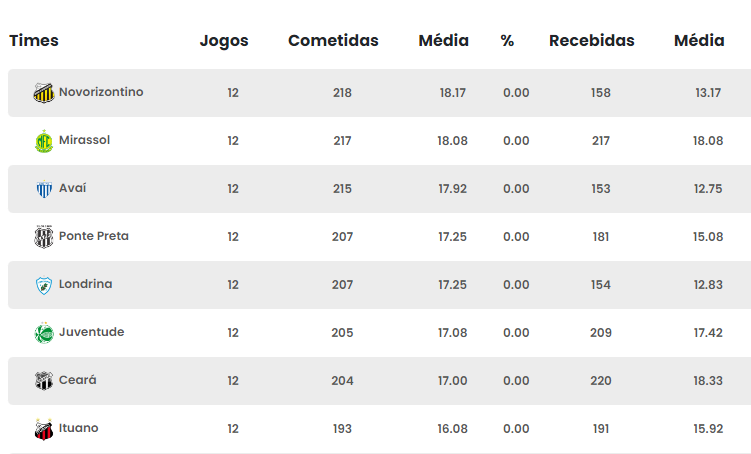This screenshot has width=751, height=454.
Task: Click the Ceará team crest icon
Action: click(44, 381)
